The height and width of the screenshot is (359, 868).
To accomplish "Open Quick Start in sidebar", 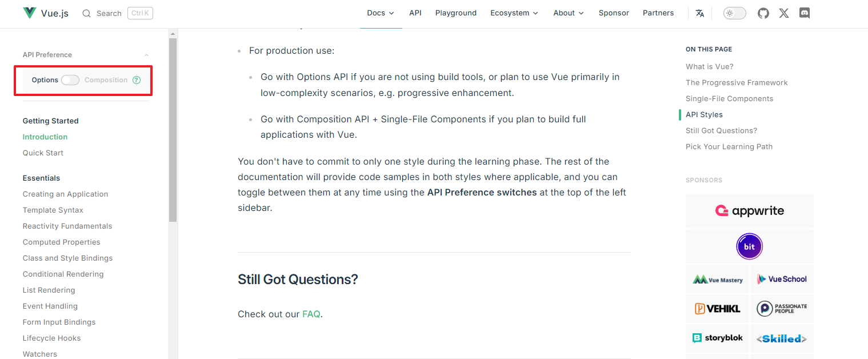I will (43, 153).
